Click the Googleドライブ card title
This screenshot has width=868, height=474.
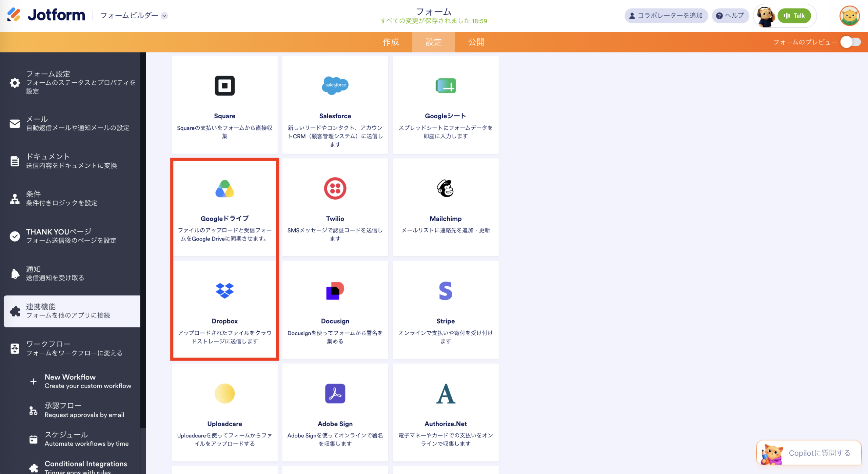click(224, 219)
